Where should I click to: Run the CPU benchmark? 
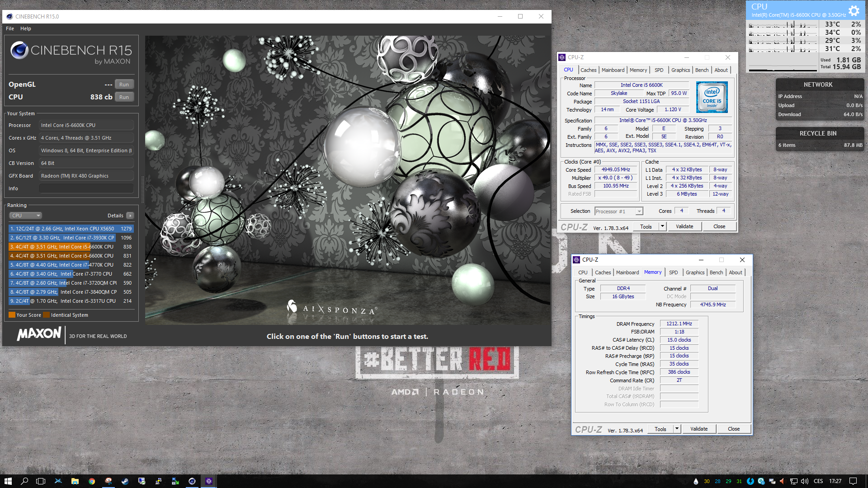pyautogui.click(x=124, y=97)
